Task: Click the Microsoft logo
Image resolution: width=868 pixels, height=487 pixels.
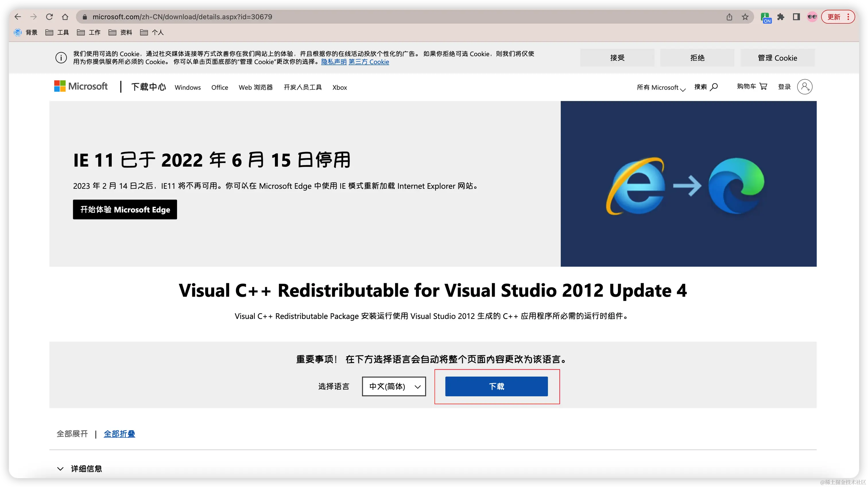Action: [x=81, y=87]
